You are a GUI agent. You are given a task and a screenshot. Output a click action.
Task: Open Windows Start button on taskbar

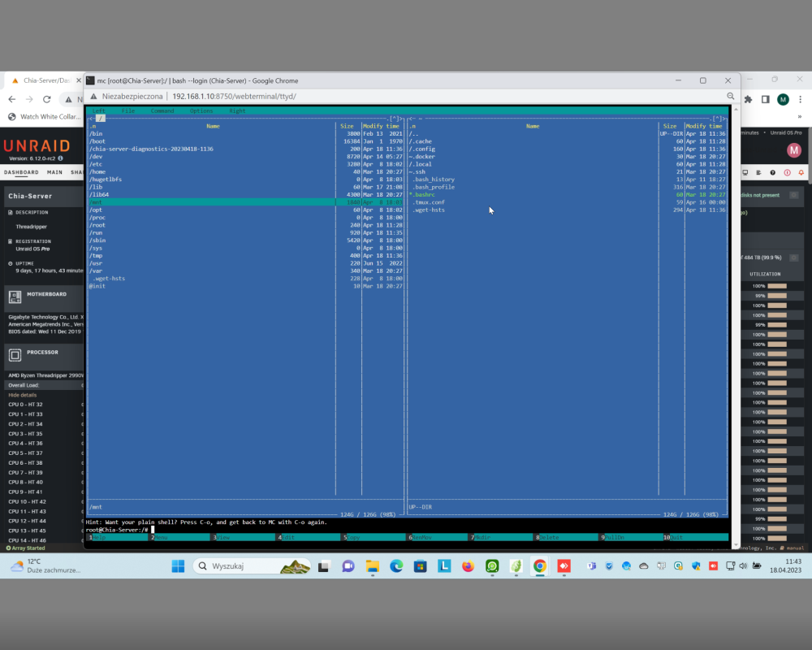click(178, 566)
